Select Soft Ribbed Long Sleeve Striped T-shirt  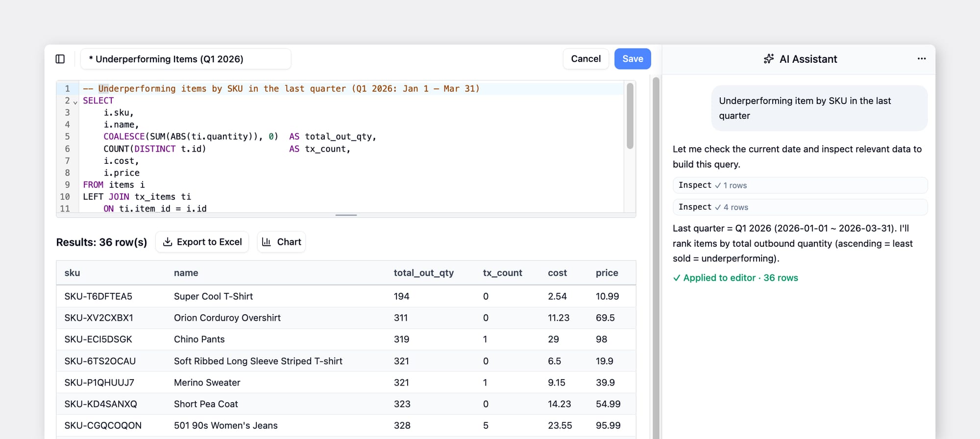click(x=258, y=361)
